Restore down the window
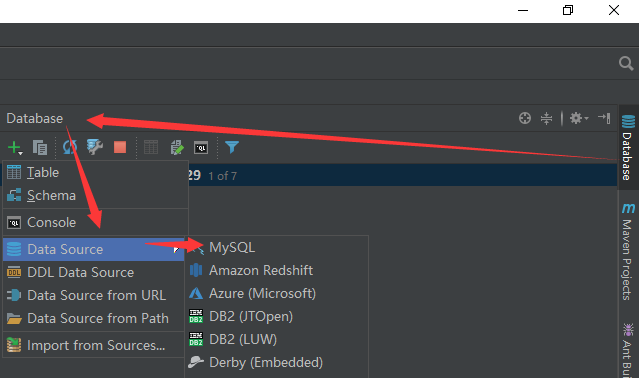Viewport: 639px width, 378px height. 568,10
